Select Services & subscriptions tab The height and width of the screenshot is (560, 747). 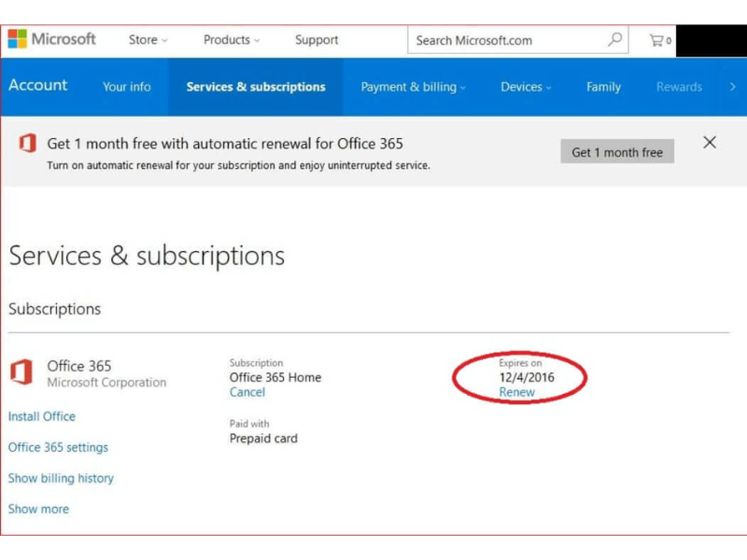256,87
